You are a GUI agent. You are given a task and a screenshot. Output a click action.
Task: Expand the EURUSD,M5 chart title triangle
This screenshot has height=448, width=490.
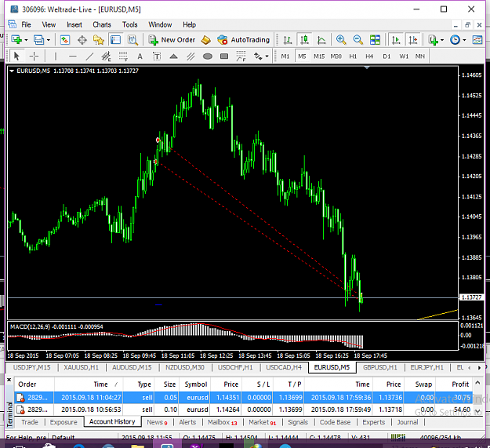tap(12, 71)
